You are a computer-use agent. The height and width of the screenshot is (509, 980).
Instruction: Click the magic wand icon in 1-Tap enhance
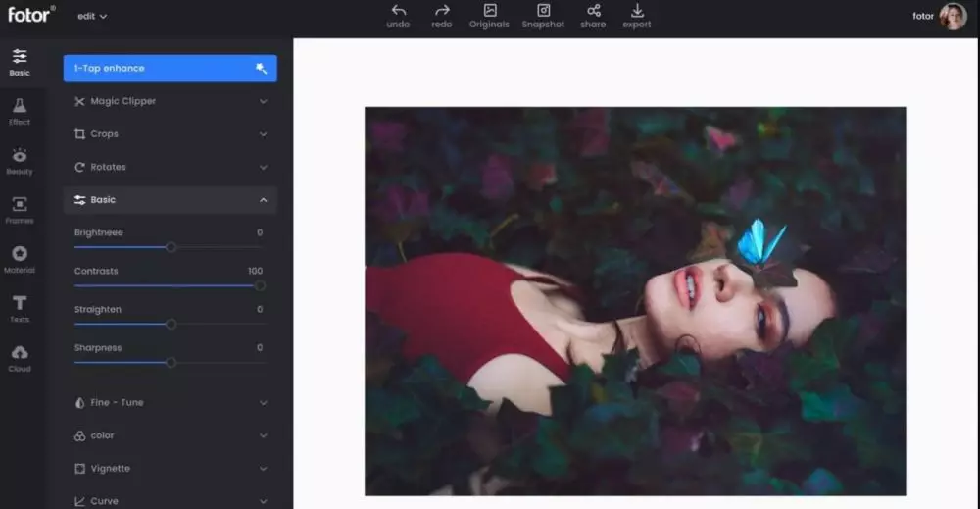[x=262, y=68]
